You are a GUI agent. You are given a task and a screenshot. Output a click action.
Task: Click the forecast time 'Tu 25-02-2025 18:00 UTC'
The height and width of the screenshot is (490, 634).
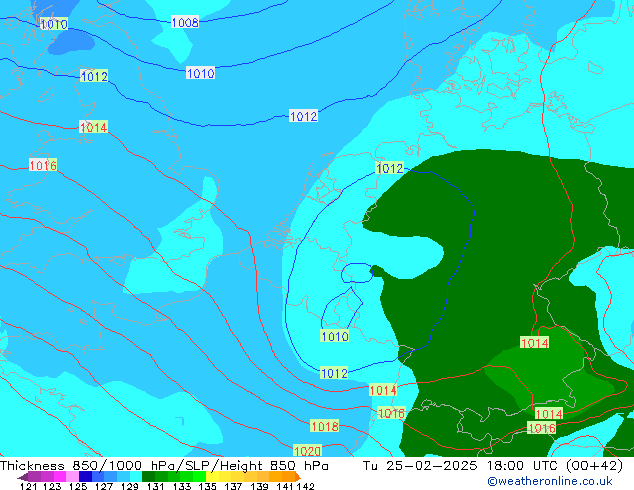(x=461, y=466)
